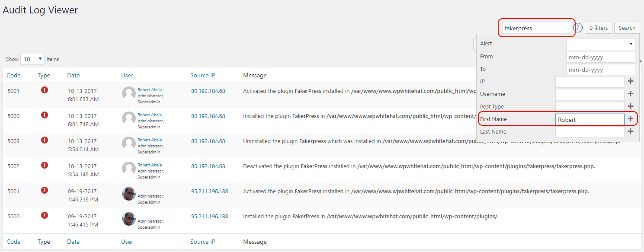Viewport: 644px width, 252px height.
Task: Open IP 95.211.196.188 in 1:46.415 PM row
Action: (x=210, y=217)
